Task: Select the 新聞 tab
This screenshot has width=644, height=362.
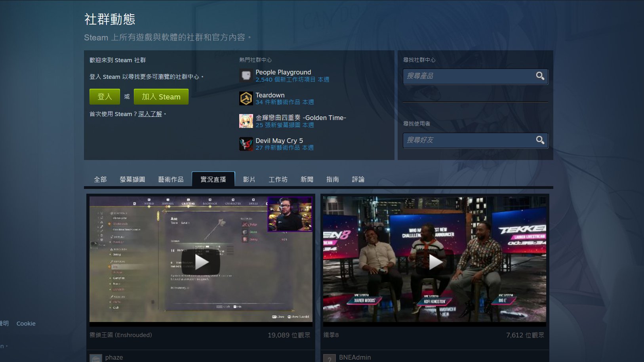Action: click(x=307, y=179)
